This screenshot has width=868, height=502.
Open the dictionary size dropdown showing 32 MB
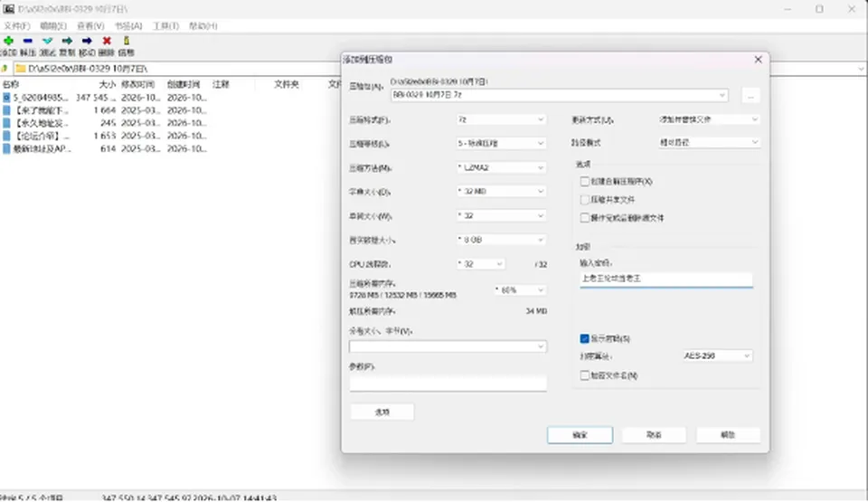pos(501,191)
